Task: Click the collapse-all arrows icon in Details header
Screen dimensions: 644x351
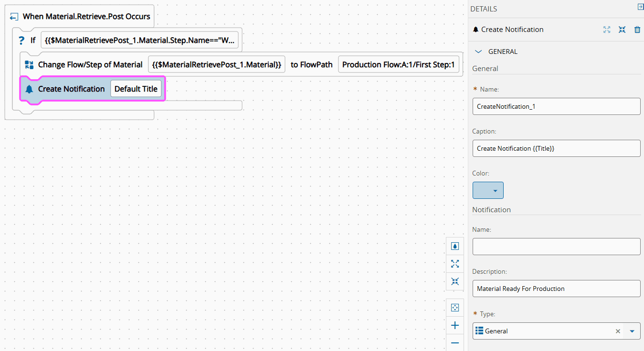Action: click(622, 30)
